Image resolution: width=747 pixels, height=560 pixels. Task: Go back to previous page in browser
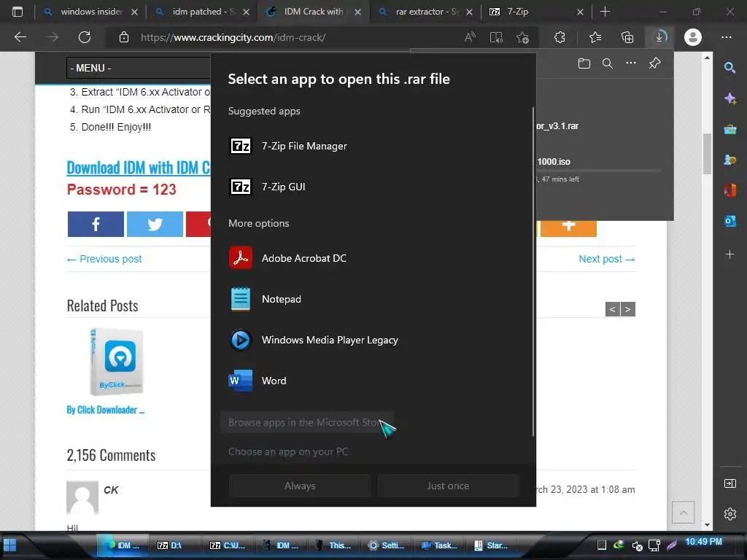[x=20, y=37]
